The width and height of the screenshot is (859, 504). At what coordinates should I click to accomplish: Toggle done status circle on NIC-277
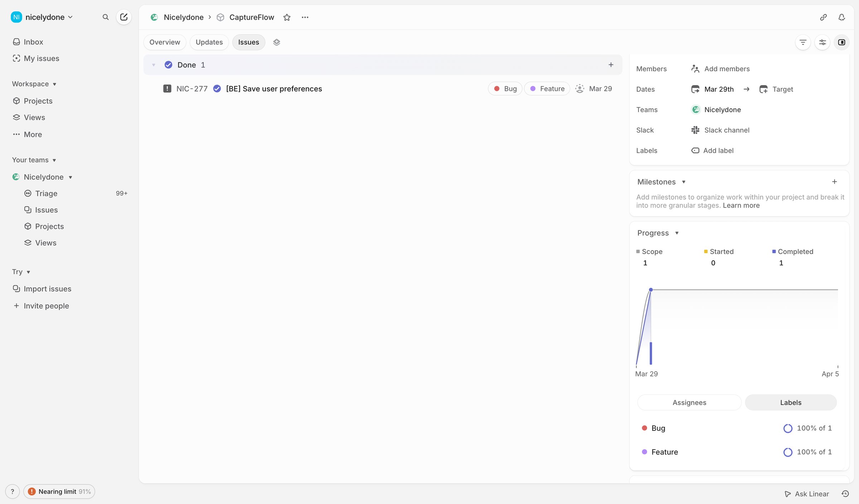point(217,89)
